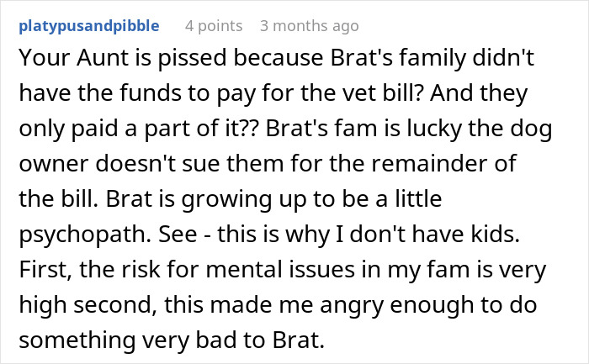The width and height of the screenshot is (589, 364).
Task: Click the word First, starting seventh line
Action: 45,270
